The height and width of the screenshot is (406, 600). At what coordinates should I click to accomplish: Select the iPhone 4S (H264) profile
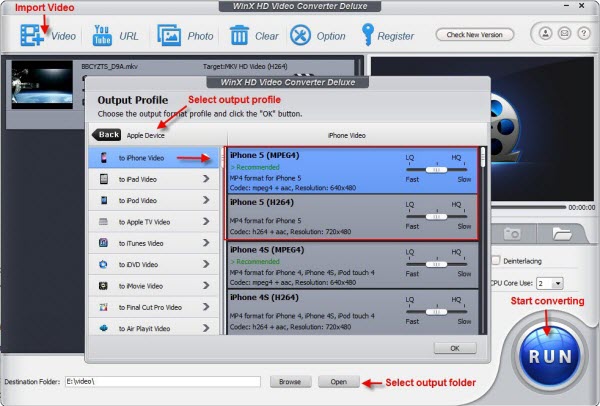tap(352, 312)
